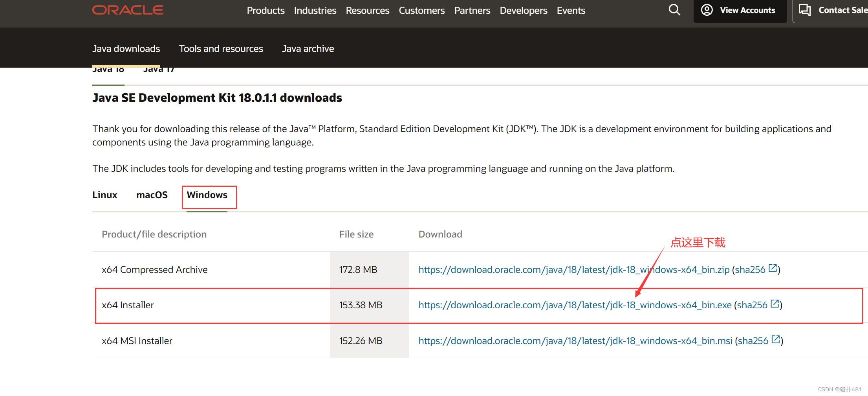The image size is (868, 396).
Task: Open the Developers menu
Action: (524, 11)
